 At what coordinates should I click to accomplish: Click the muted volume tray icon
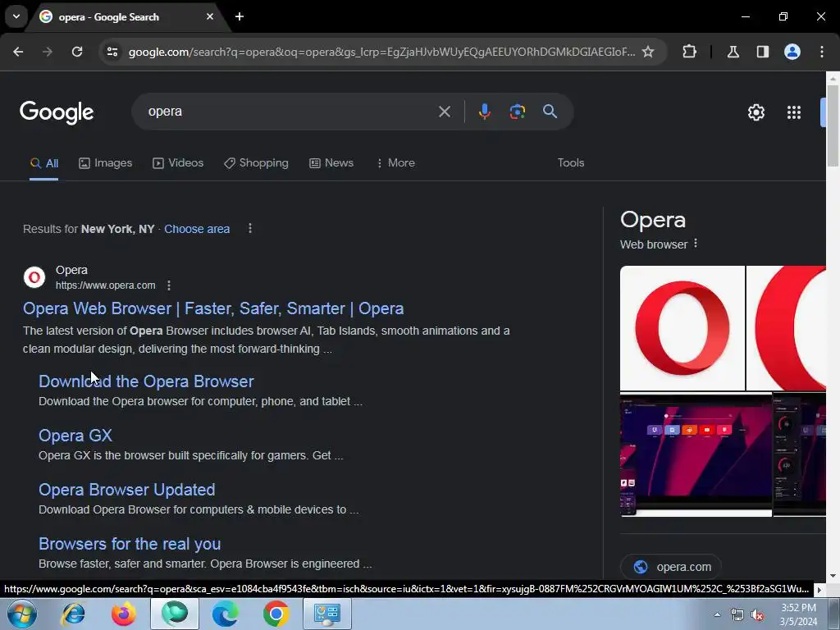pos(757,615)
